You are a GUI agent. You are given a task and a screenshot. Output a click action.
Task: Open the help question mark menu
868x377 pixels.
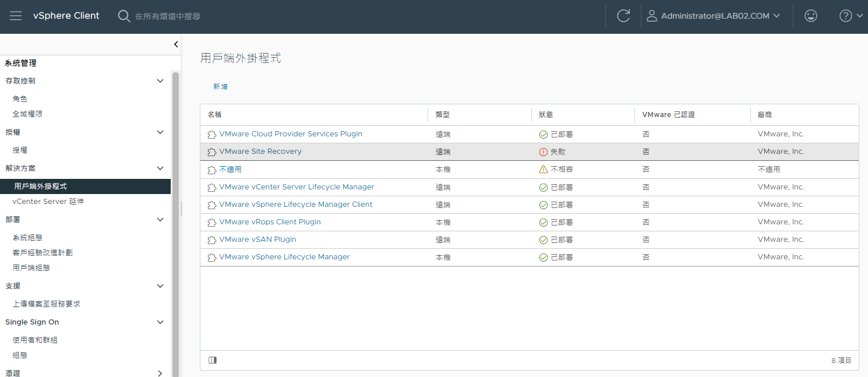[x=845, y=16]
